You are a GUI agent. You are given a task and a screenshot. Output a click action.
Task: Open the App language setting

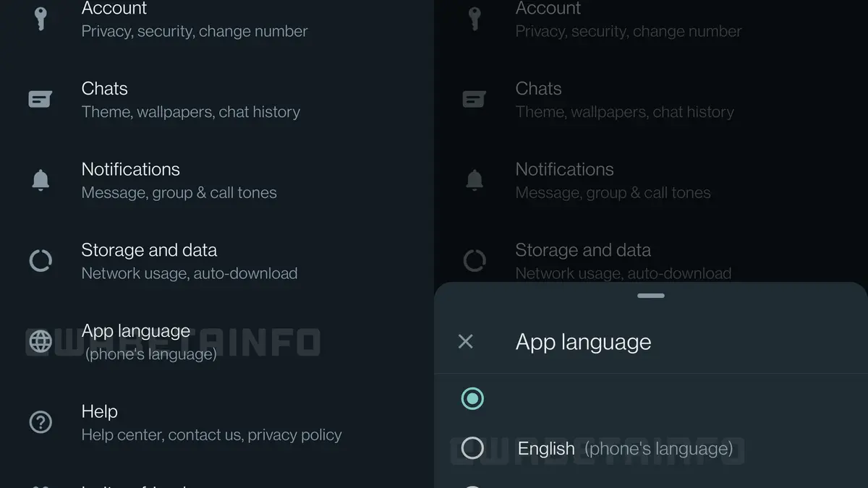coord(217,341)
